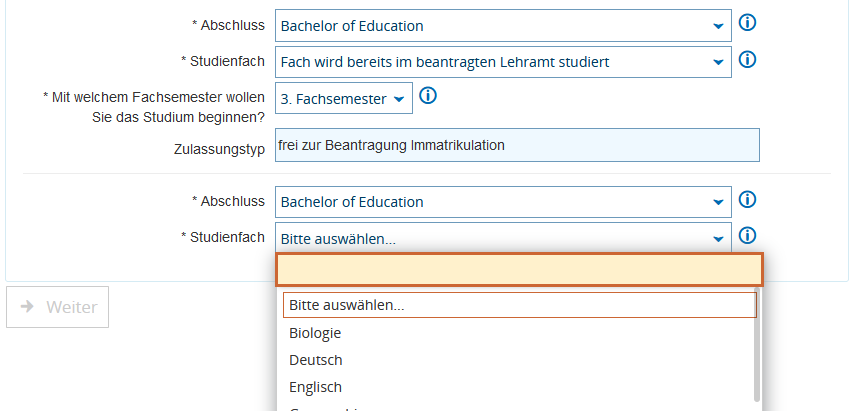Open the first Abschluss 'Bachelor of Education' dropdown
The height and width of the screenshot is (411, 852).
(x=502, y=26)
